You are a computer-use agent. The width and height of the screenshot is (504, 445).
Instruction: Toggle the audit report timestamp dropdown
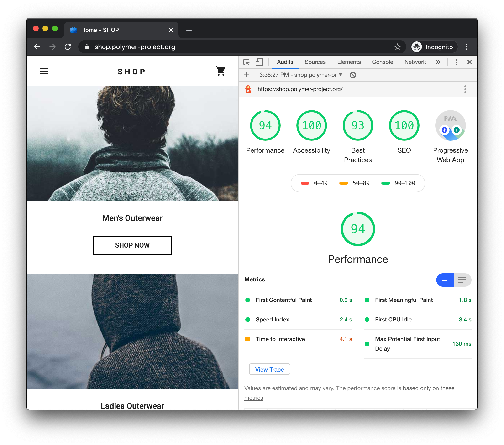click(340, 75)
